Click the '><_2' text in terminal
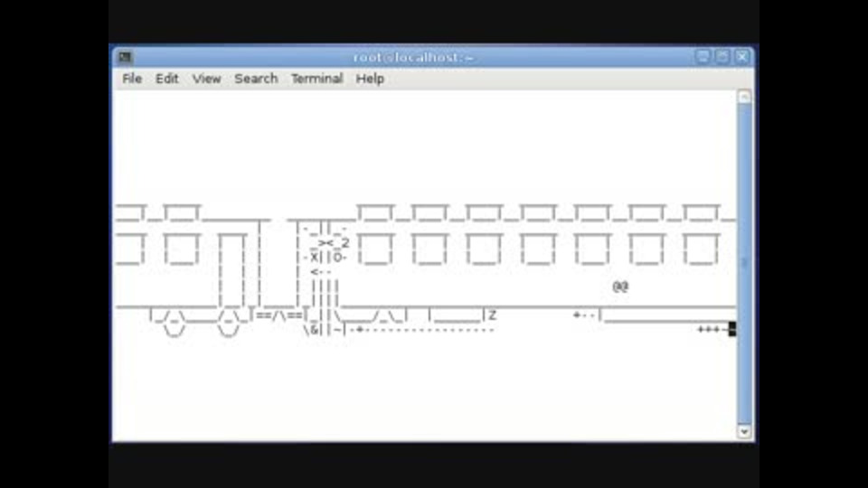The height and width of the screenshot is (488, 868). point(334,243)
